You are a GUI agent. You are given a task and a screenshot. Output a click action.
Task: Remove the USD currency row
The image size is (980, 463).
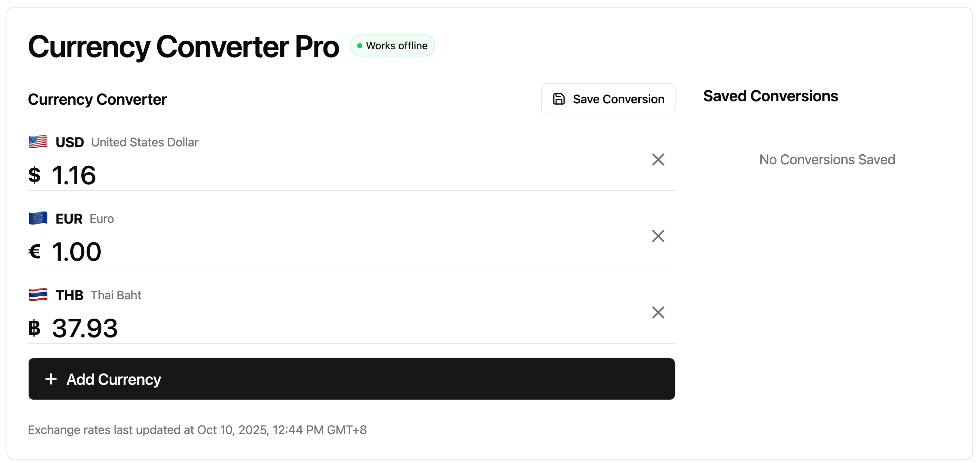point(658,160)
